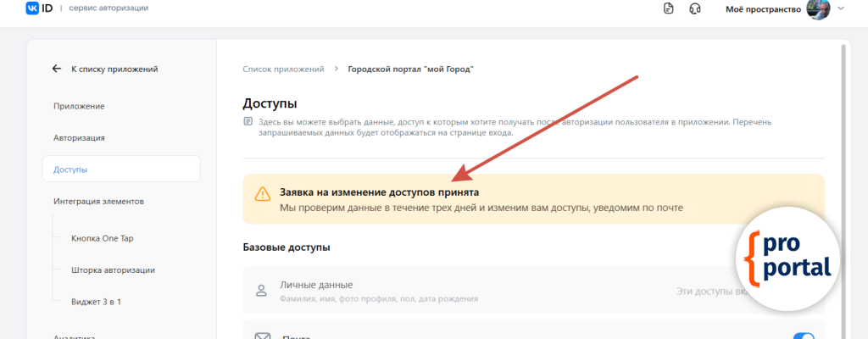Open the documentation icon in header
Viewport: 868px width, 339px height.
click(x=669, y=8)
